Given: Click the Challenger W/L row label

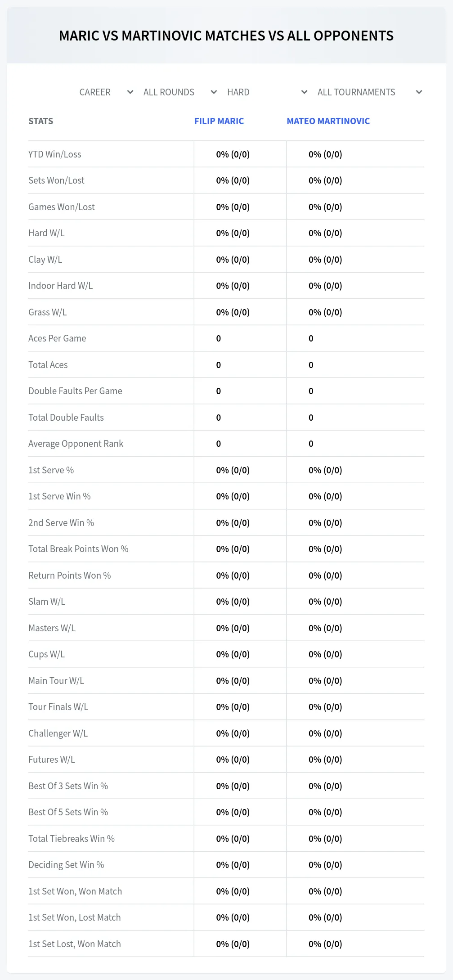Looking at the screenshot, I should point(58,733).
